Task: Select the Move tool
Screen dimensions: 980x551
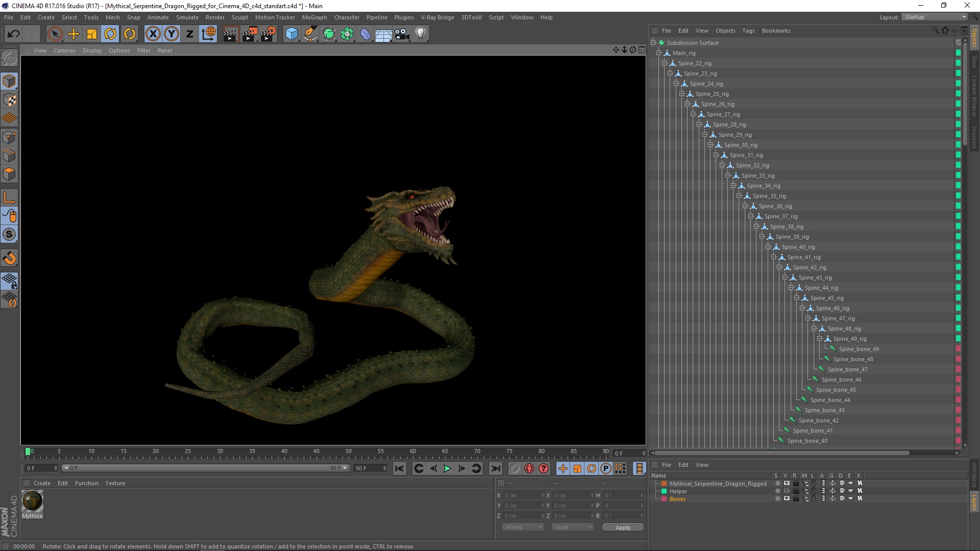Action: [x=73, y=34]
